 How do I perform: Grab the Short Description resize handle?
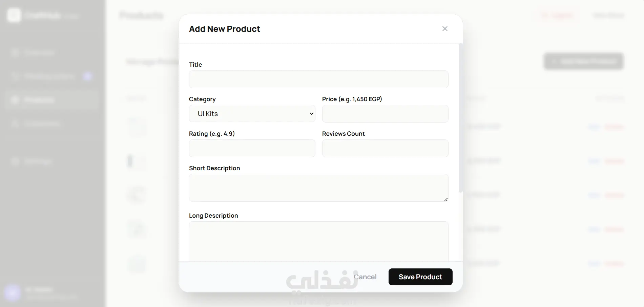pos(446,199)
